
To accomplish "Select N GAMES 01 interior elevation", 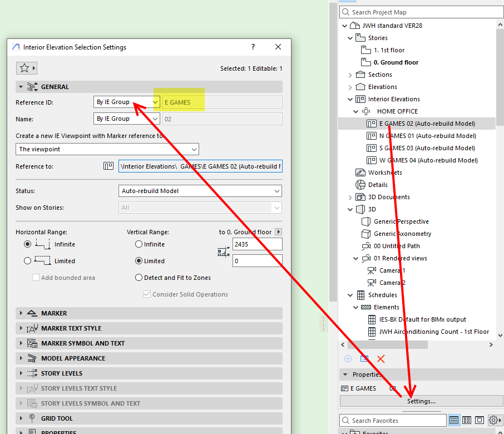I will click(427, 136).
